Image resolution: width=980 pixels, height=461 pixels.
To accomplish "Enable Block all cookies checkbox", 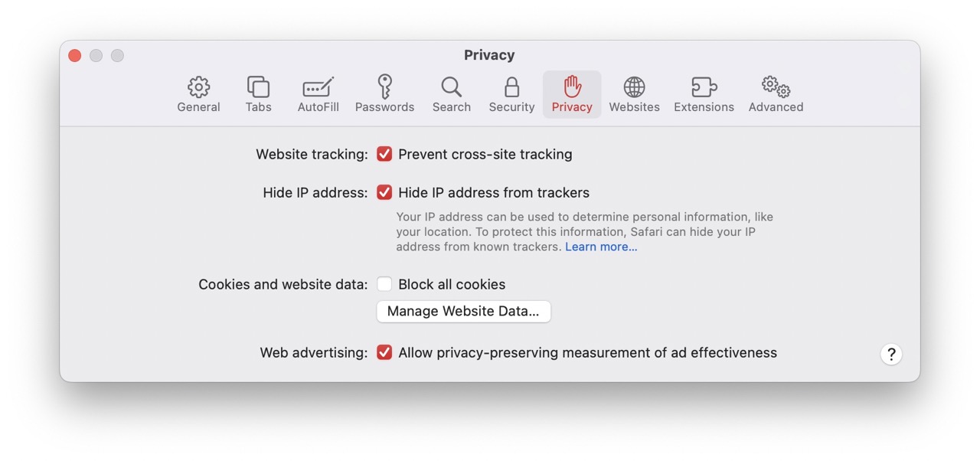I will click(x=384, y=285).
